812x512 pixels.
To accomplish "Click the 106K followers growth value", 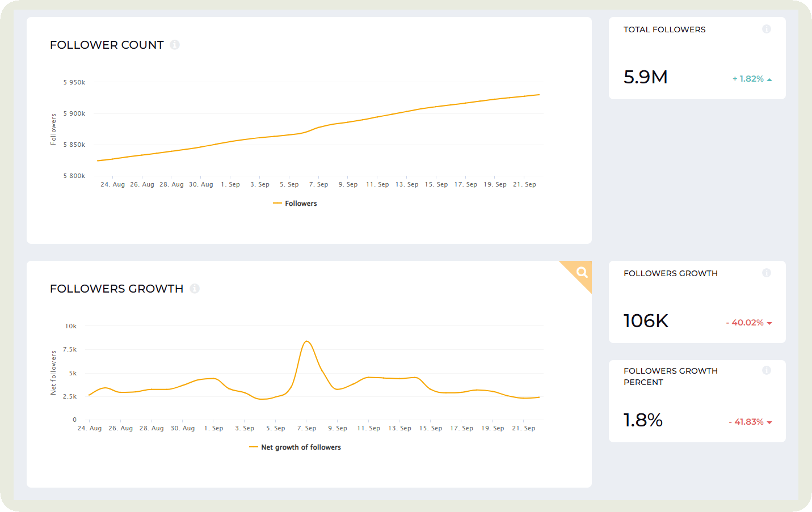I will [x=646, y=321].
